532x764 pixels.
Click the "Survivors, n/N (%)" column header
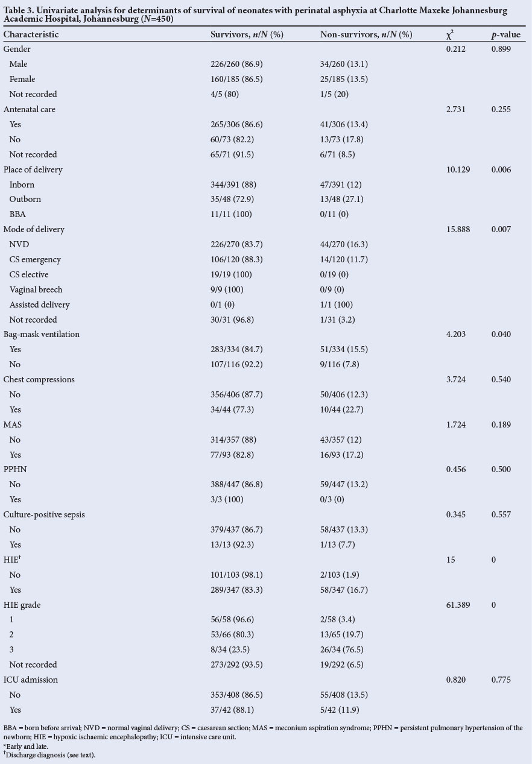pos(247,34)
